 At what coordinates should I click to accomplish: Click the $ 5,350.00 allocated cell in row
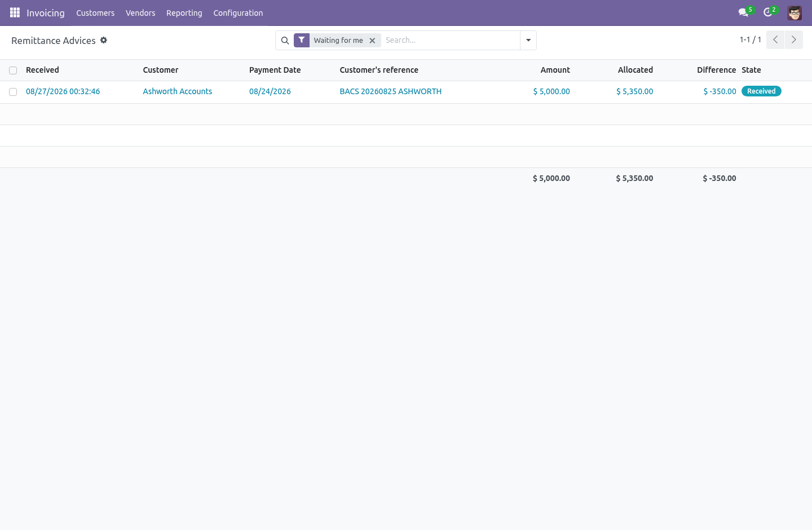[635, 91]
